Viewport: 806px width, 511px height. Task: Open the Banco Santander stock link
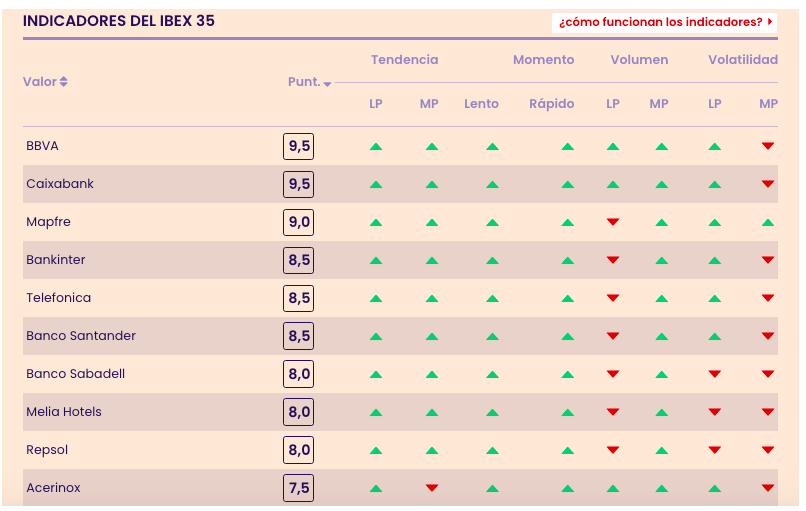pyautogui.click(x=81, y=336)
